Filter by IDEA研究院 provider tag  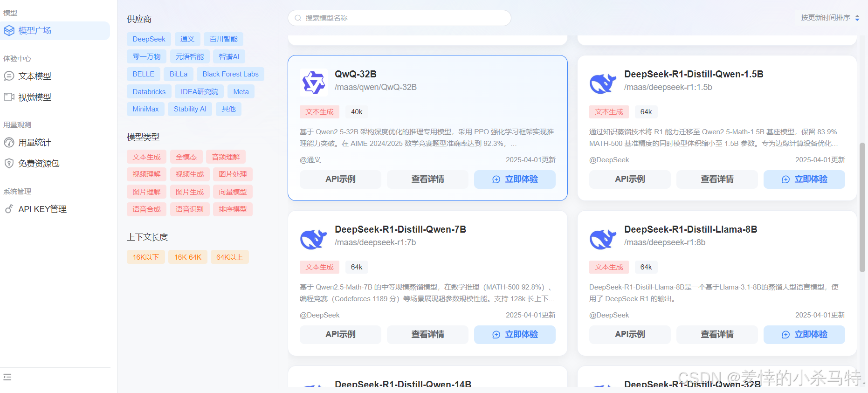[200, 92]
